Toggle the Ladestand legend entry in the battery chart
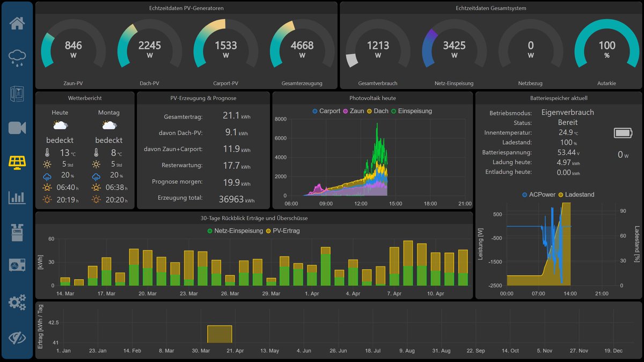 (x=576, y=195)
